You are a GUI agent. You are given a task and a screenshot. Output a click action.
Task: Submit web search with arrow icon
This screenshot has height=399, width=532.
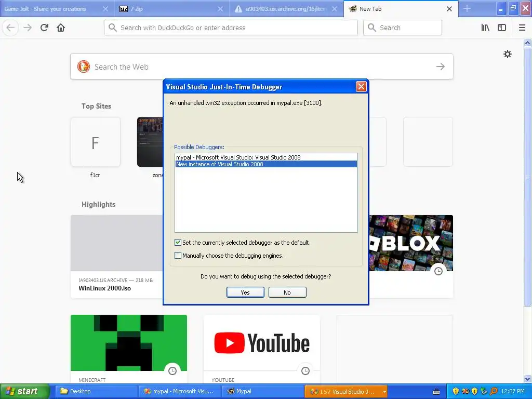point(441,66)
